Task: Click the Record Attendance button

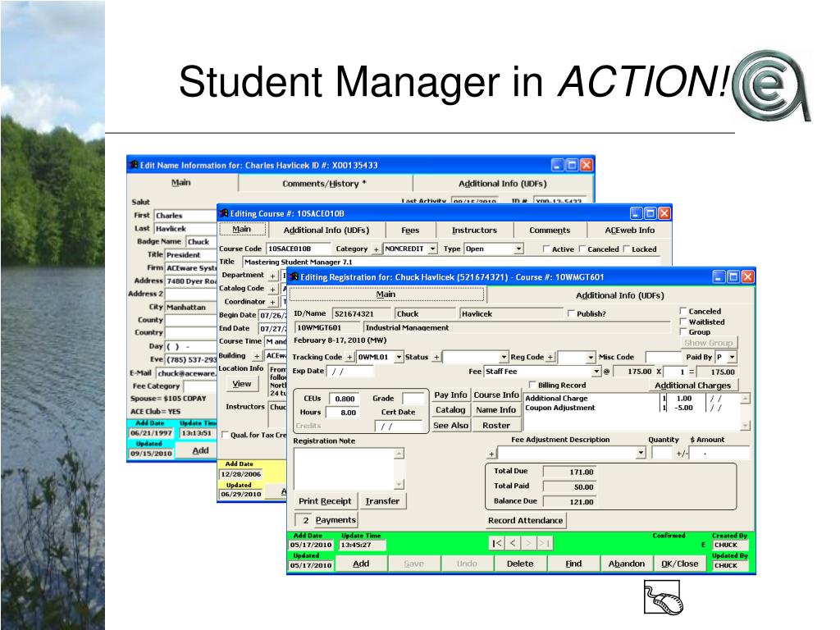Action: (x=526, y=520)
